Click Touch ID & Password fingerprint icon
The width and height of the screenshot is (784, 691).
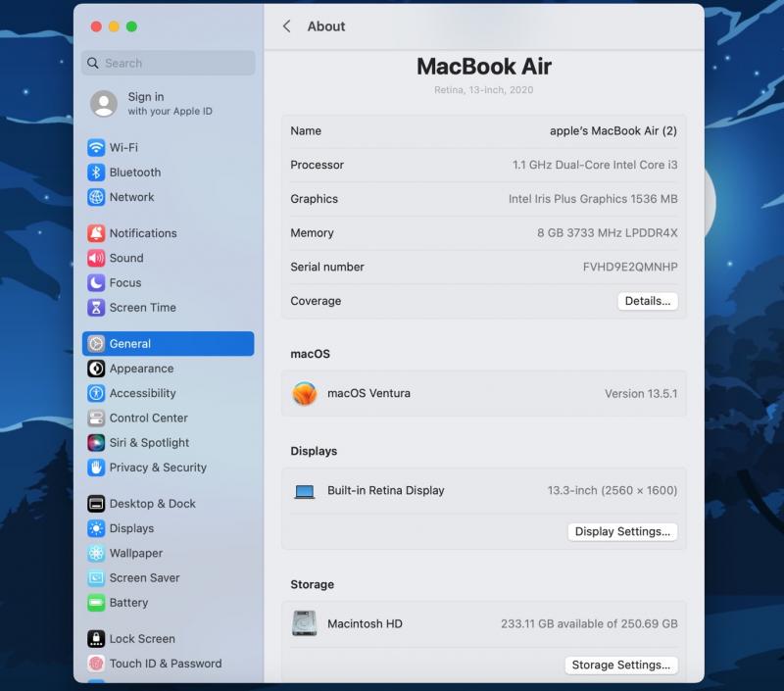tap(96, 664)
